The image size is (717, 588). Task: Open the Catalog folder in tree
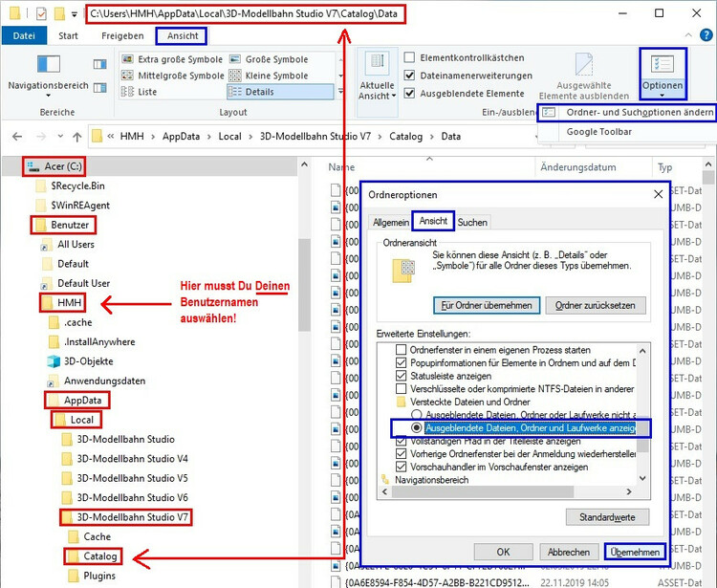[94, 556]
